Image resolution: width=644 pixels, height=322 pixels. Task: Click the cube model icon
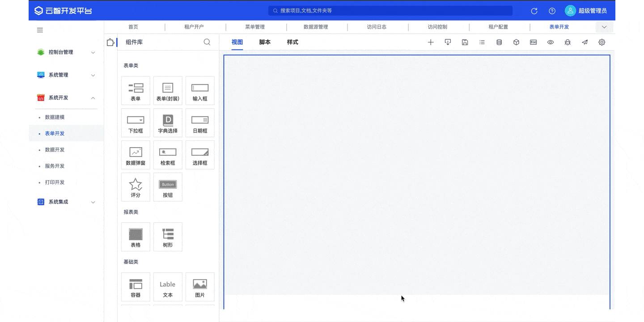516,42
